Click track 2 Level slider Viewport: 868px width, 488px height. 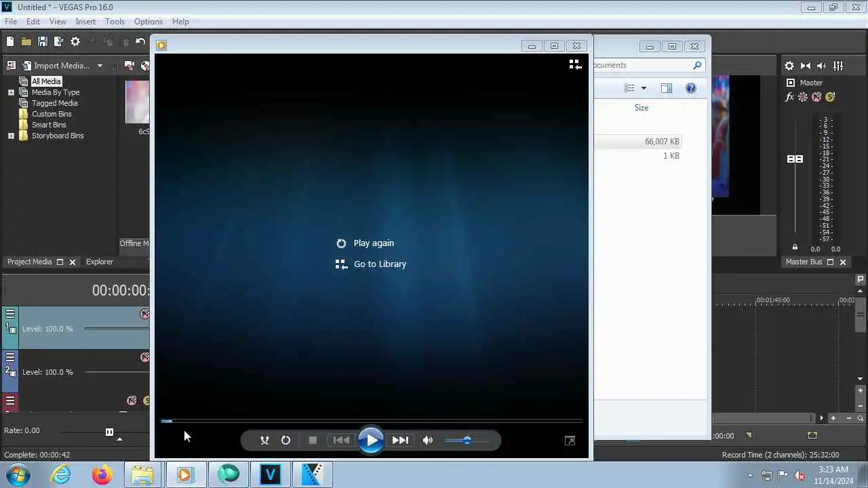pos(117,372)
